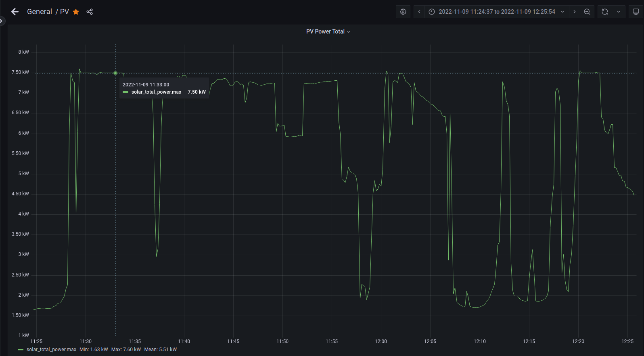
Task: Shift time range forward
Action: [574, 12]
